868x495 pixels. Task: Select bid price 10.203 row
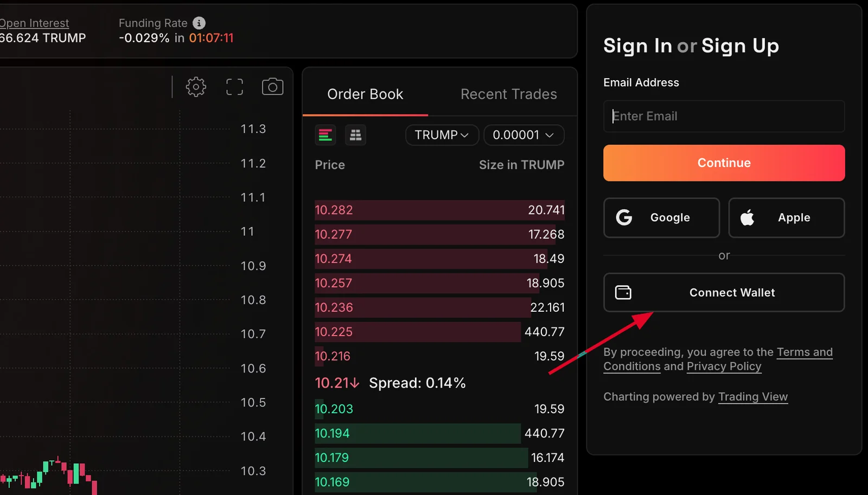pos(439,409)
